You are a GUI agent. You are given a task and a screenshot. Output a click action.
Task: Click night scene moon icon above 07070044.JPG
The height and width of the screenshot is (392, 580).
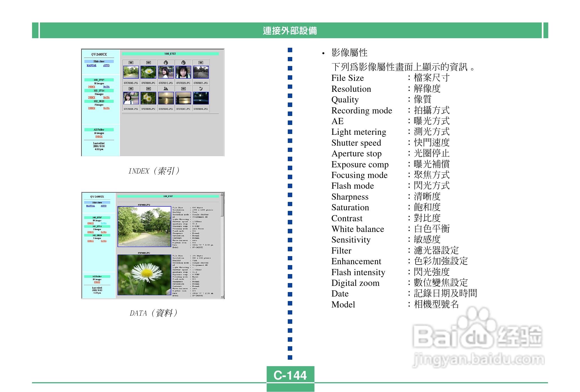click(x=201, y=88)
